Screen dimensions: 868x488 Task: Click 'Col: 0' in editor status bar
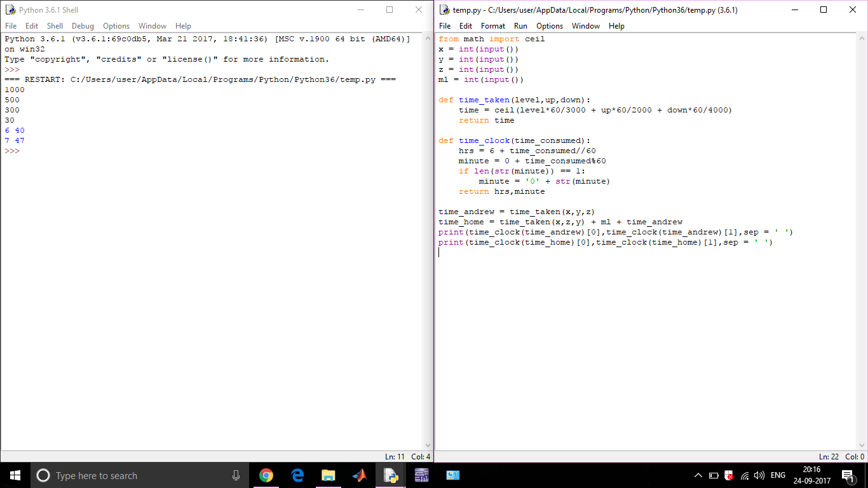[x=855, y=457]
